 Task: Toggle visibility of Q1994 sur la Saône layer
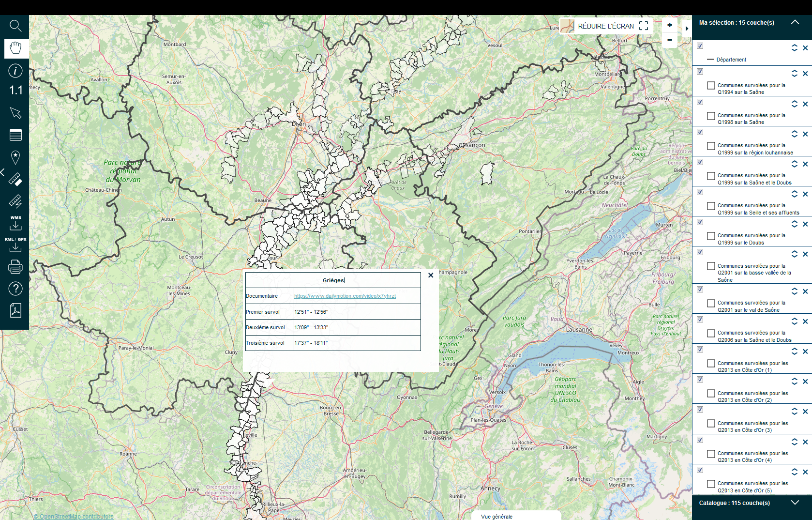[700, 72]
